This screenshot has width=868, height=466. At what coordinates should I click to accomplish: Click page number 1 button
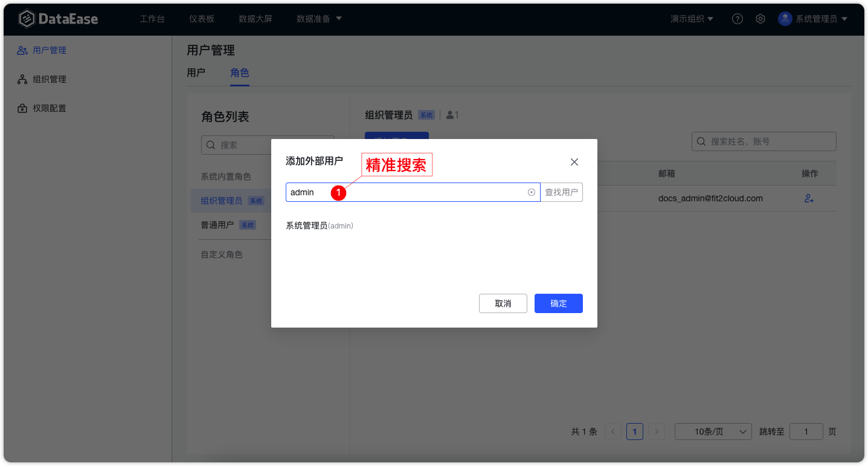point(635,432)
